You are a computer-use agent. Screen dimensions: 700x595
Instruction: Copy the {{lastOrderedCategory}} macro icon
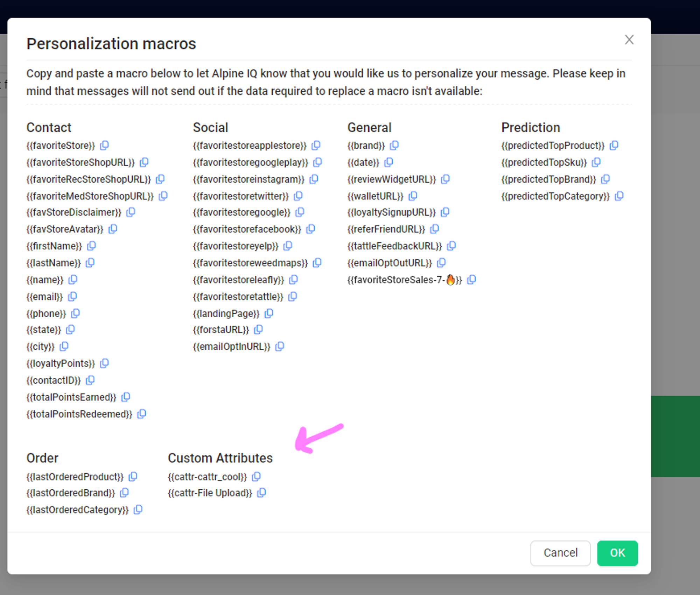point(138,510)
